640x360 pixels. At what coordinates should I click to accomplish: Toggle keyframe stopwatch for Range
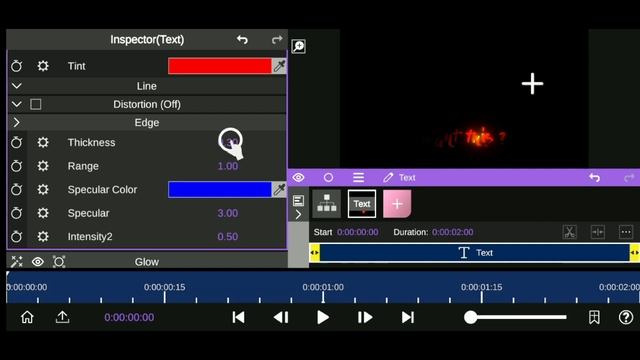click(16, 166)
